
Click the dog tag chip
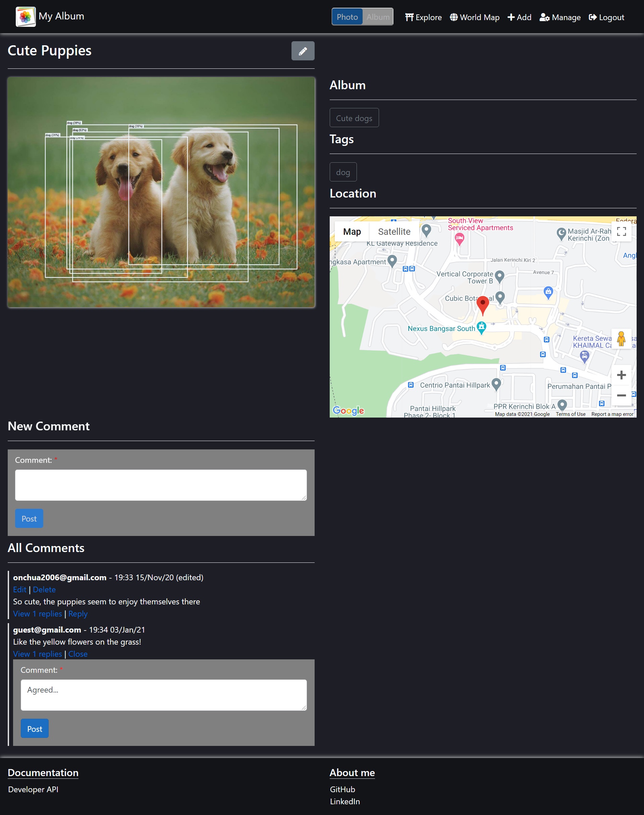pyautogui.click(x=343, y=172)
